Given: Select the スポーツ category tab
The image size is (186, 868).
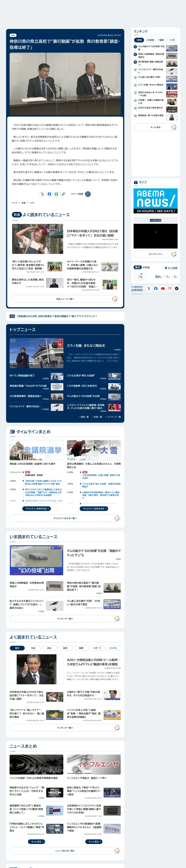Looking at the screenshot, I should coord(97,648).
